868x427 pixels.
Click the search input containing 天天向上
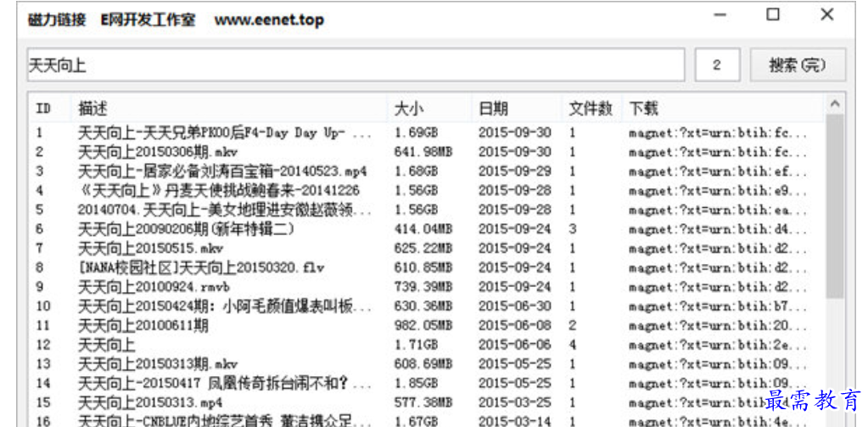click(356, 65)
